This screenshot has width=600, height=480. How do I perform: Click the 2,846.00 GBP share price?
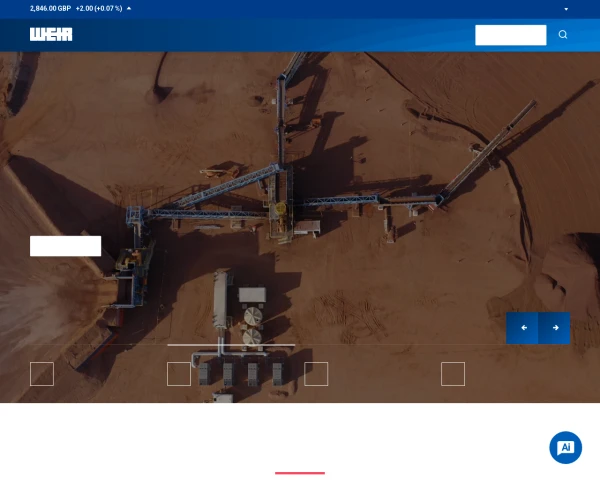coord(50,8)
